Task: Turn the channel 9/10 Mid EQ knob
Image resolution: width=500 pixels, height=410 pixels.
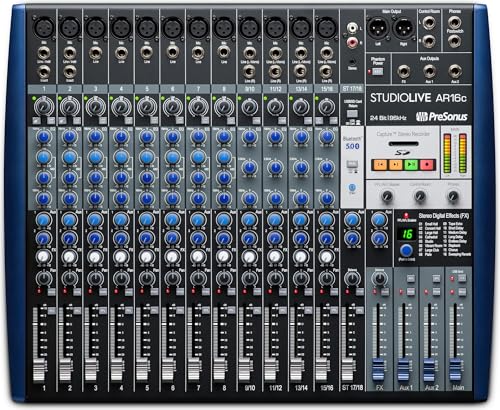Action: 249,167
